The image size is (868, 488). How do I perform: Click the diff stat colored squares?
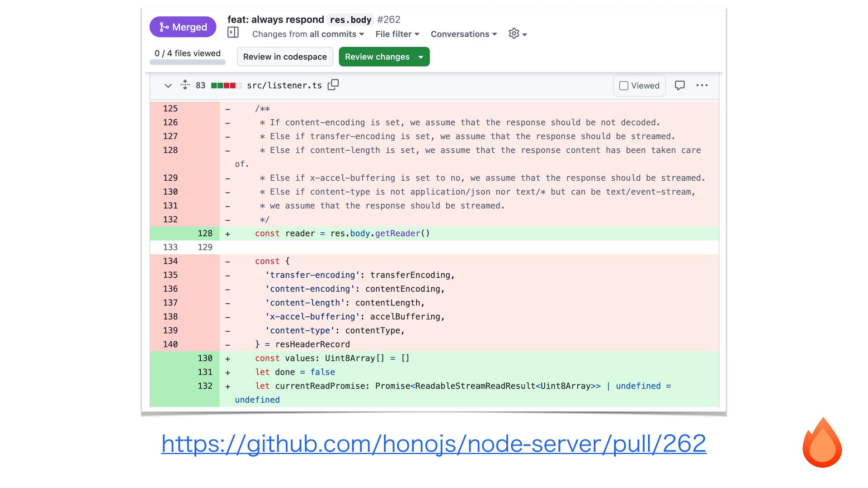tap(226, 85)
